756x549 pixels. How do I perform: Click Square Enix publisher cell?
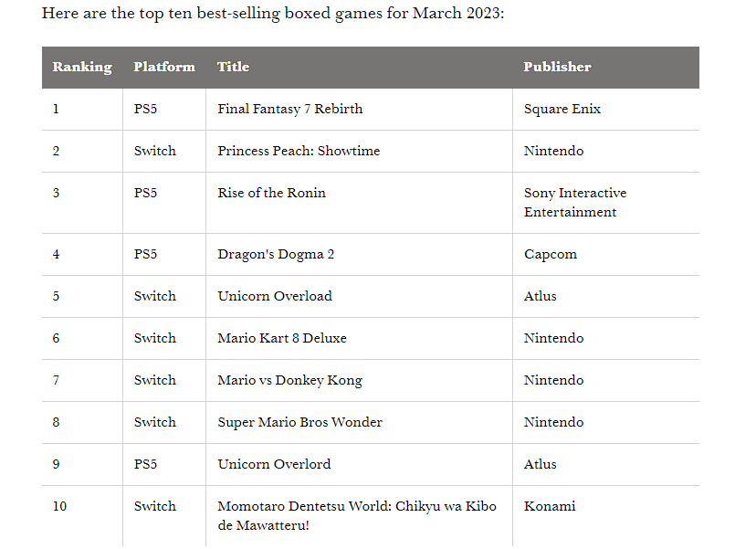[562, 110]
